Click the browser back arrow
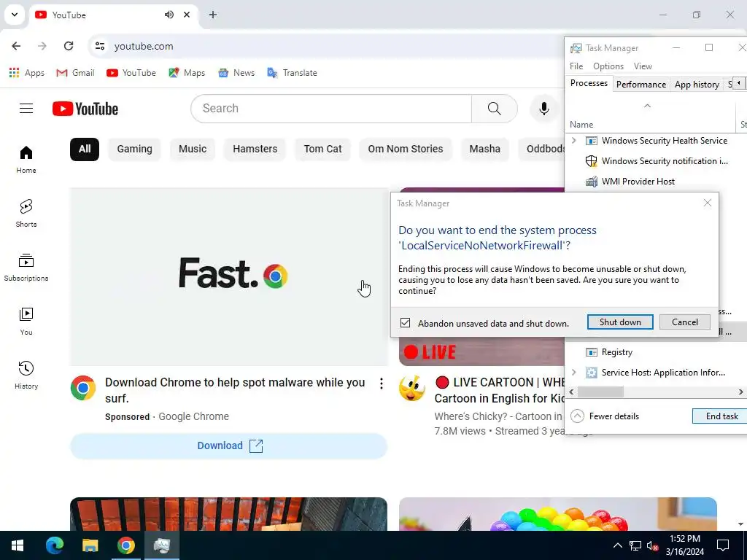 click(x=16, y=46)
